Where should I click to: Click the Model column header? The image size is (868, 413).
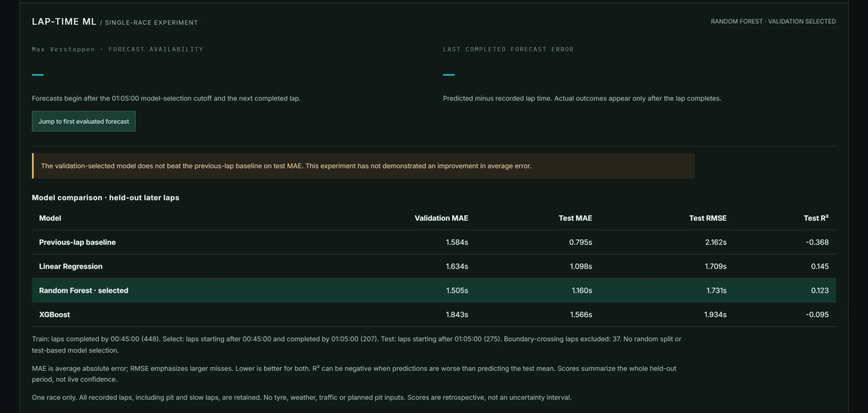coord(50,218)
